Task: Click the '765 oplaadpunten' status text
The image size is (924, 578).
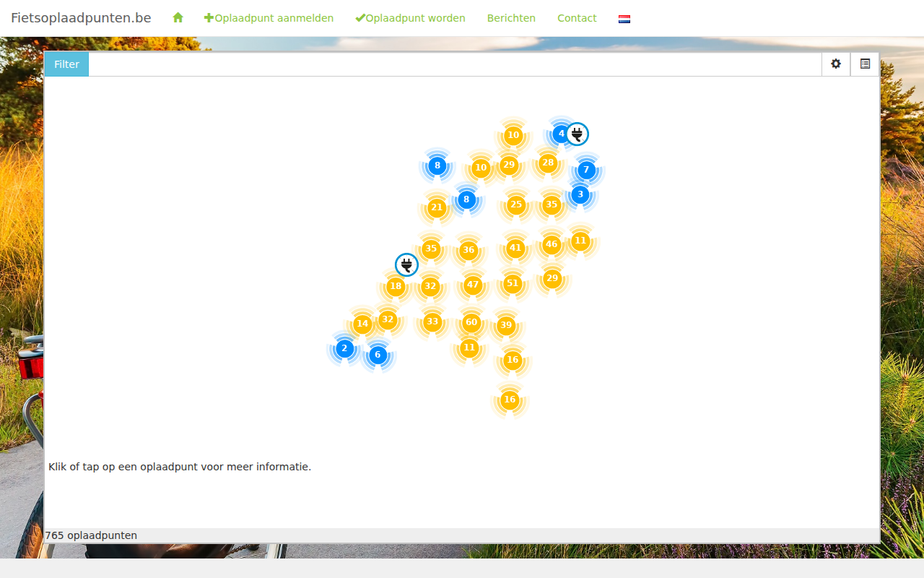Action: point(91,535)
